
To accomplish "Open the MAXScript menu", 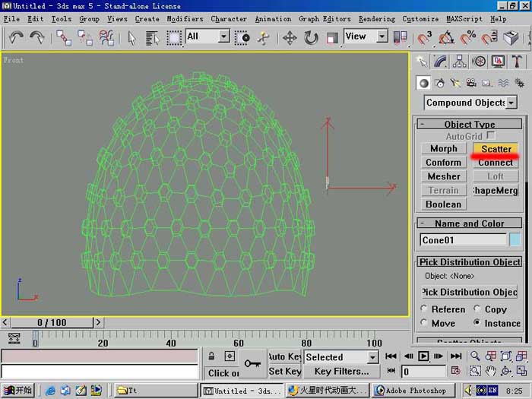I will click(464, 19).
